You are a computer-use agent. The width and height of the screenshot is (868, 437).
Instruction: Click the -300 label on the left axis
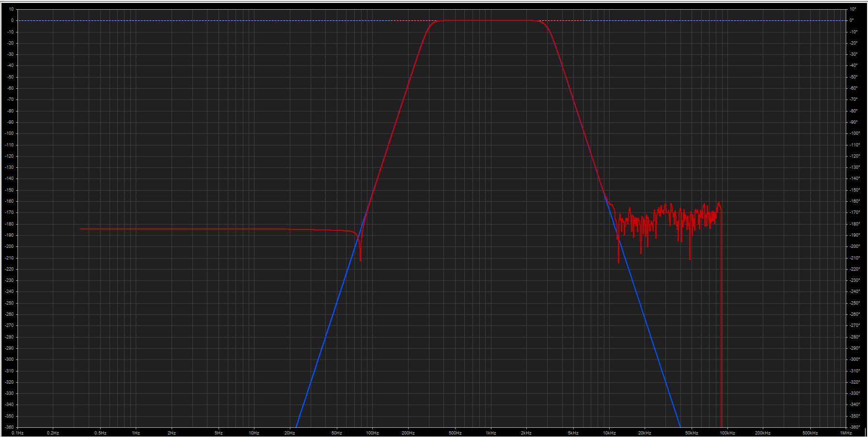click(x=10, y=359)
